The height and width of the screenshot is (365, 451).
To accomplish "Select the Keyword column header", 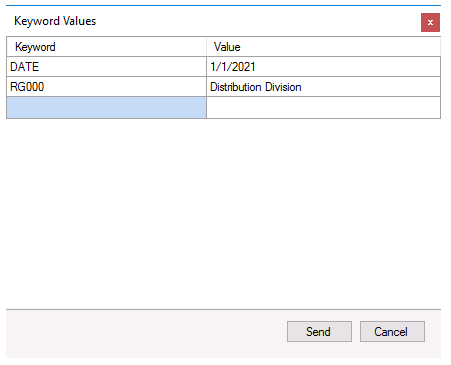I will coord(106,47).
